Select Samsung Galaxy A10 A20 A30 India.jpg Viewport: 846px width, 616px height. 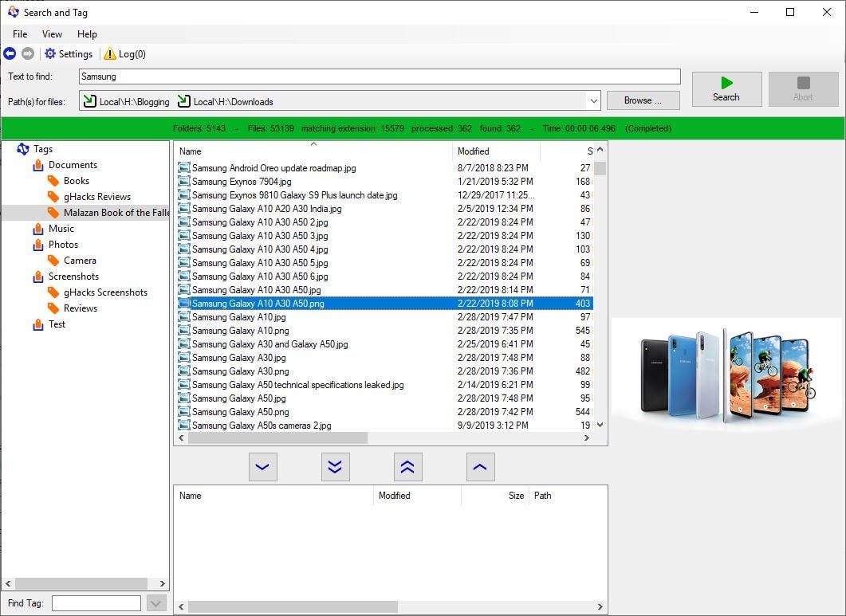tap(266, 208)
